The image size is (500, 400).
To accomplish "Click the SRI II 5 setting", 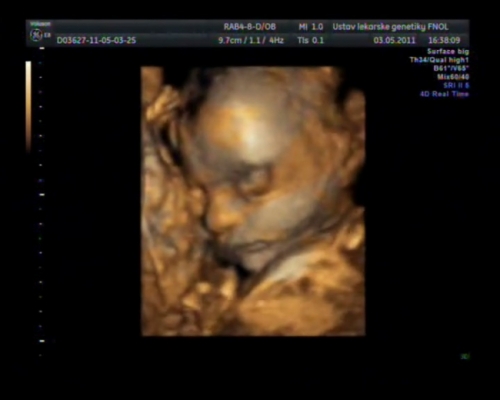I will 456,85.
